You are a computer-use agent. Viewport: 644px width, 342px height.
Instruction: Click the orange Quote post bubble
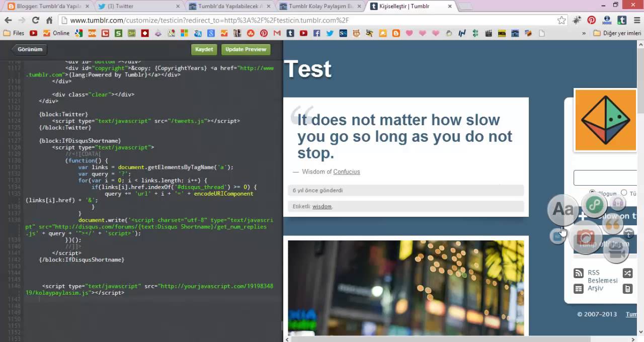pyautogui.click(x=612, y=224)
